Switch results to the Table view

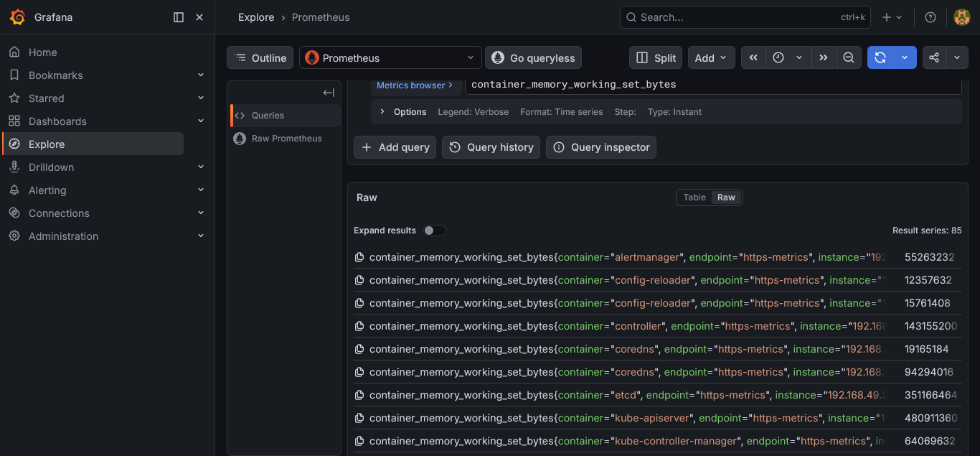(694, 197)
